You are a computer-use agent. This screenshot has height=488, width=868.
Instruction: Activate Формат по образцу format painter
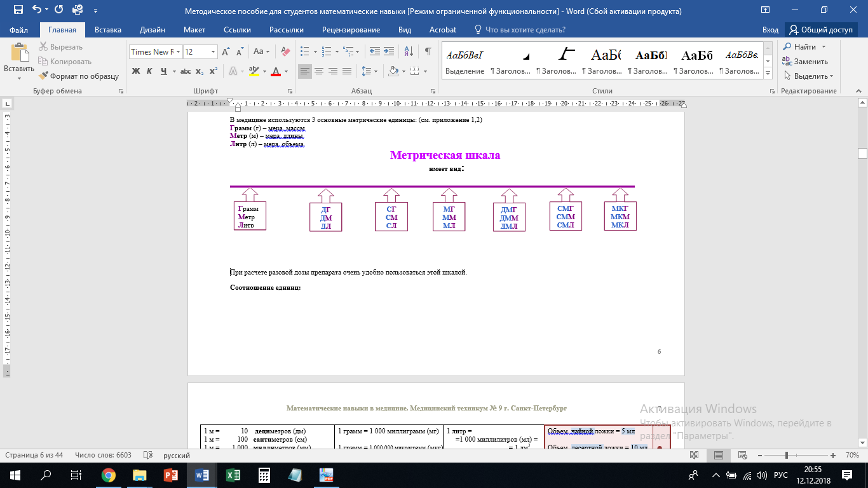click(x=79, y=76)
